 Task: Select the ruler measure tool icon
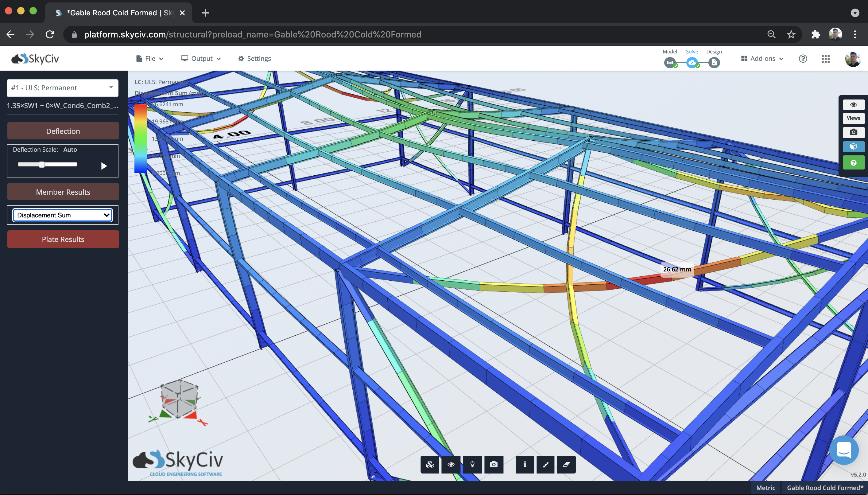(x=545, y=464)
